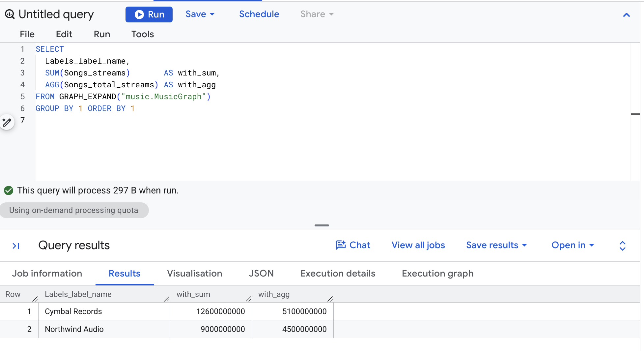Screen dimensions: 644x351
Task: Click the horizontal pane divider handle
Action: coord(322,225)
